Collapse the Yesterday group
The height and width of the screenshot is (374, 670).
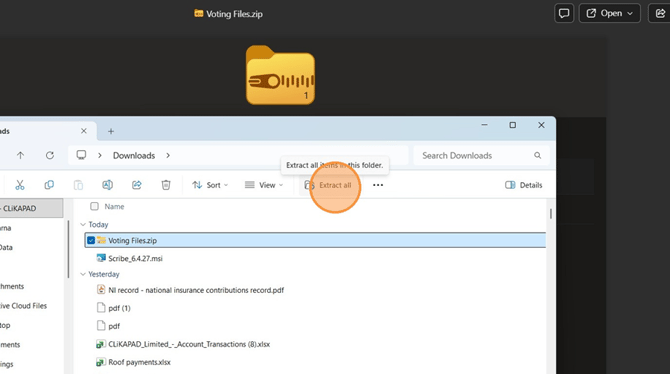83,274
